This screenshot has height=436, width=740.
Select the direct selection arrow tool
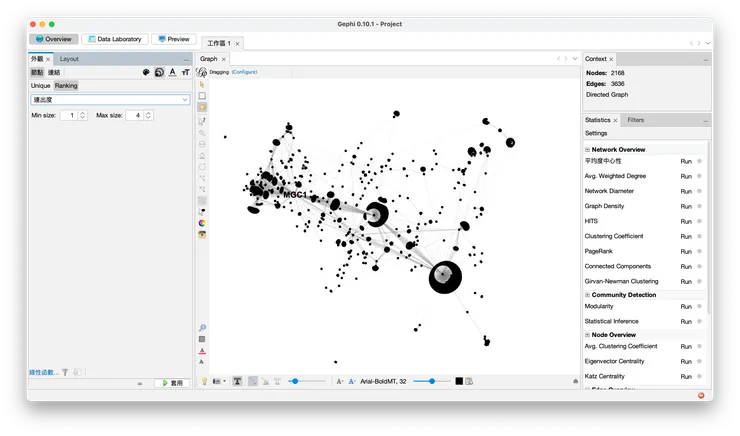tap(202, 84)
